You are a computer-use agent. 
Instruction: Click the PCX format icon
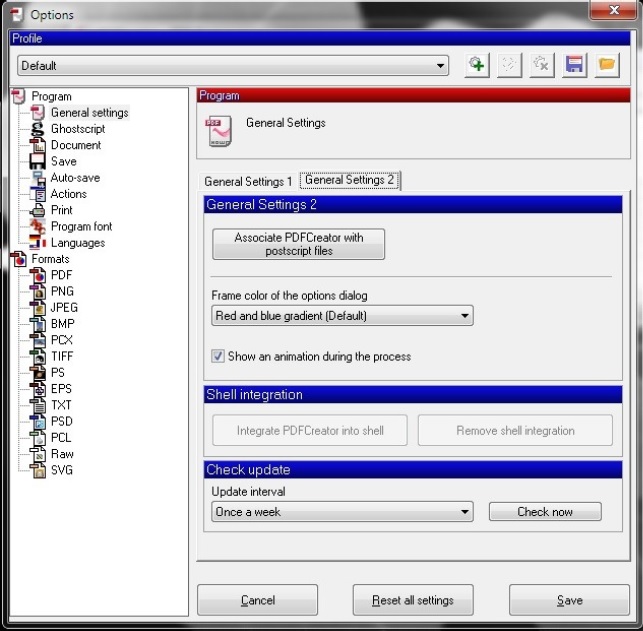click(x=37, y=340)
